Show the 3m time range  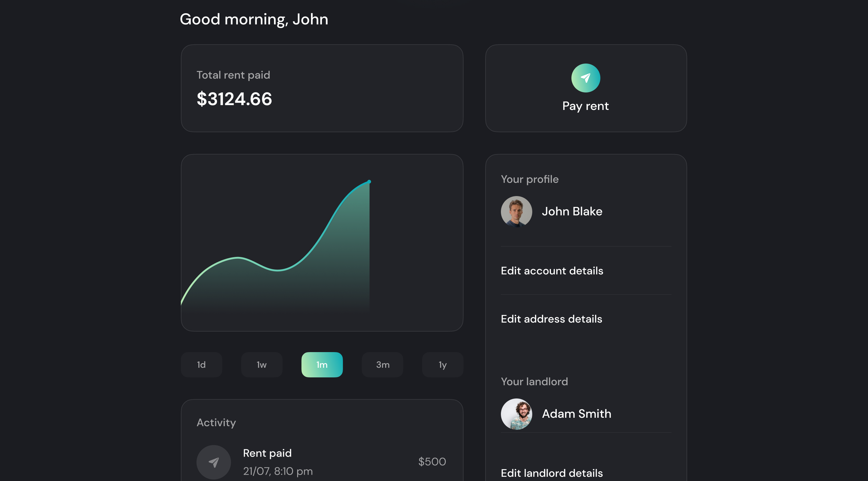coord(382,364)
